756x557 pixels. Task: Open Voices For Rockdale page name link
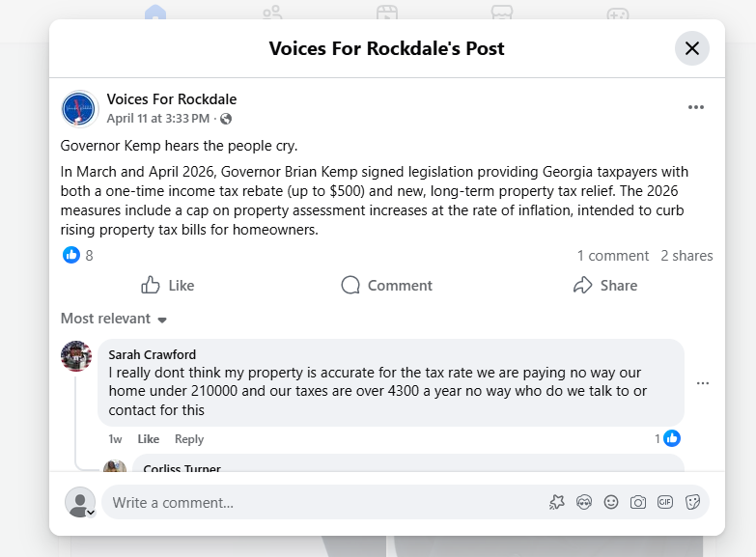click(172, 98)
